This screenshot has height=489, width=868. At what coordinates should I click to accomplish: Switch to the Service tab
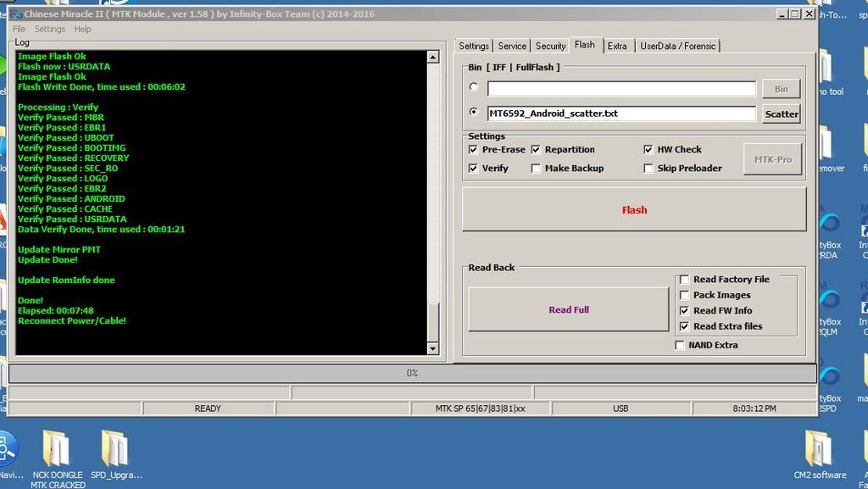point(512,46)
